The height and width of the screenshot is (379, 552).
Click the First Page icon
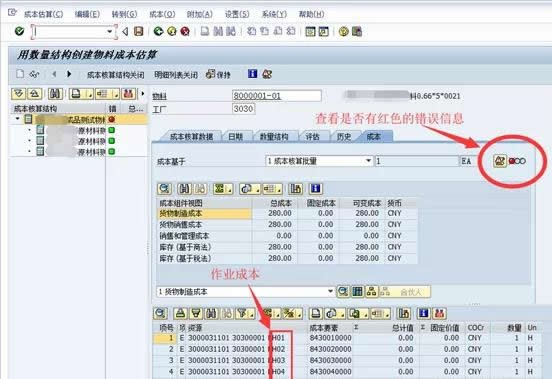[x=251, y=31]
